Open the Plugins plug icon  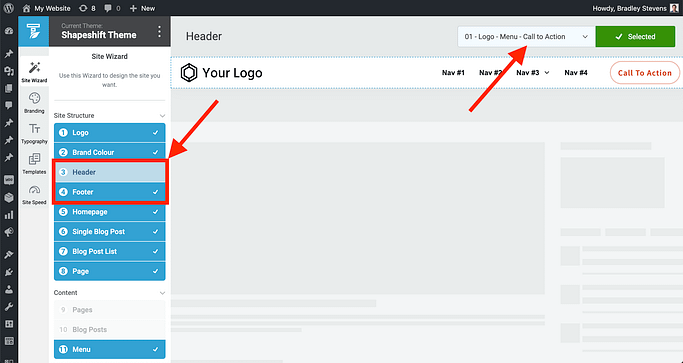pyautogui.click(x=9, y=272)
